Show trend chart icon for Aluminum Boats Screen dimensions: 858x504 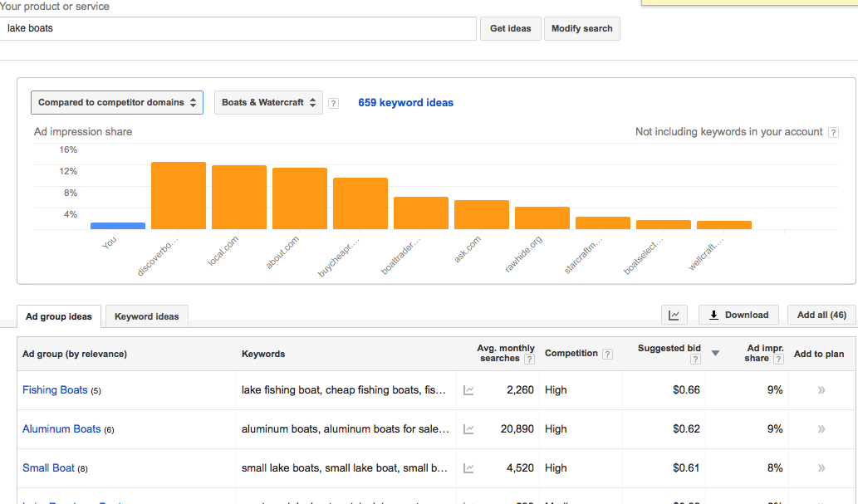tap(468, 429)
